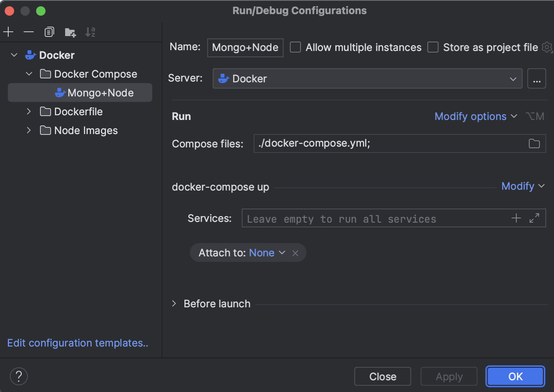The width and height of the screenshot is (554, 392).
Task: Click Edit configuration templates link
Action: click(x=78, y=343)
